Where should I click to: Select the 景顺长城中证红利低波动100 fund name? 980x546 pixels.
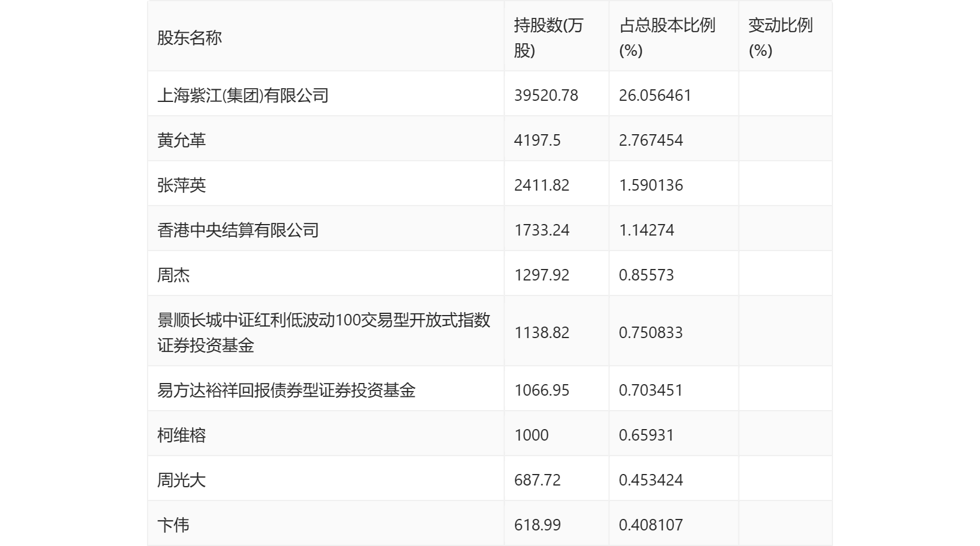coord(324,332)
